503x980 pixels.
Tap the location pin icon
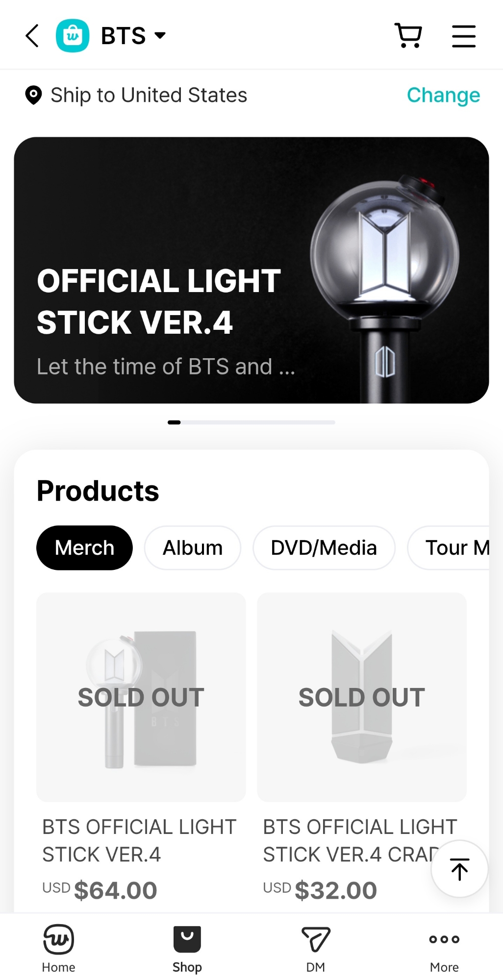tap(33, 95)
